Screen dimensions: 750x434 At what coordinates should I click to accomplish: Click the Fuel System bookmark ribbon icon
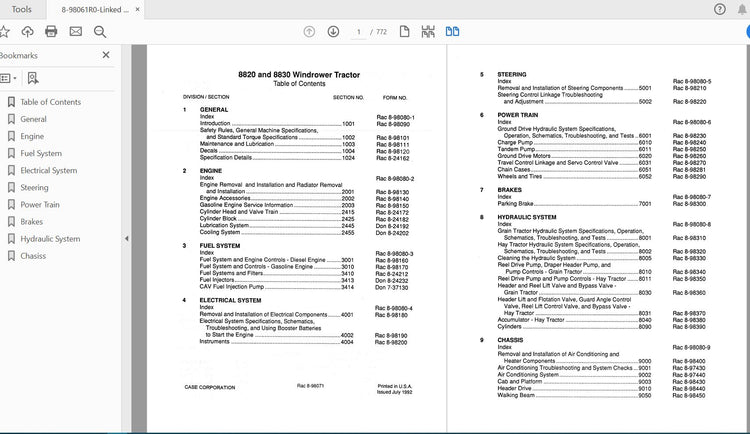[11, 153]
